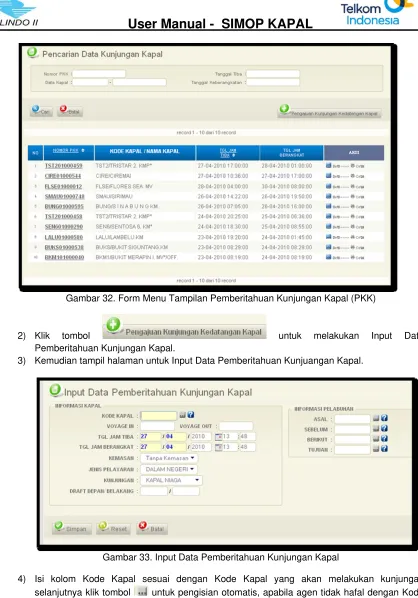Open PKK link SEN601000290
Screen dimensions: 418x598
(64, 227)
